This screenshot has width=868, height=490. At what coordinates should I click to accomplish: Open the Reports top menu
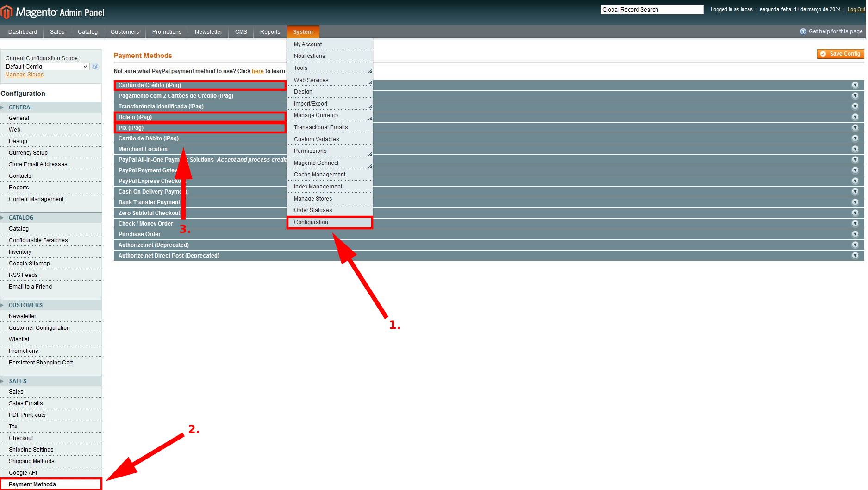[x=270, y=32]
